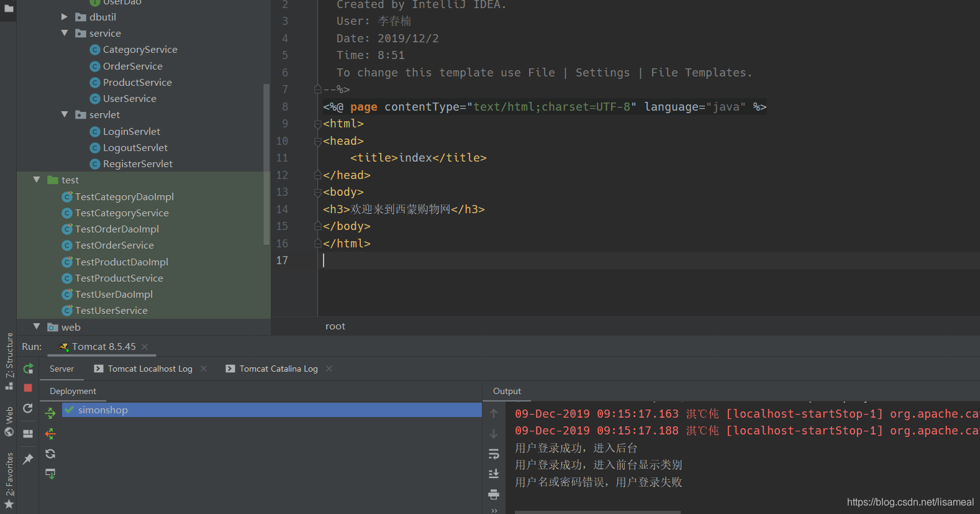Collapse the web folder
980x514 pixels.
[36, 326]
